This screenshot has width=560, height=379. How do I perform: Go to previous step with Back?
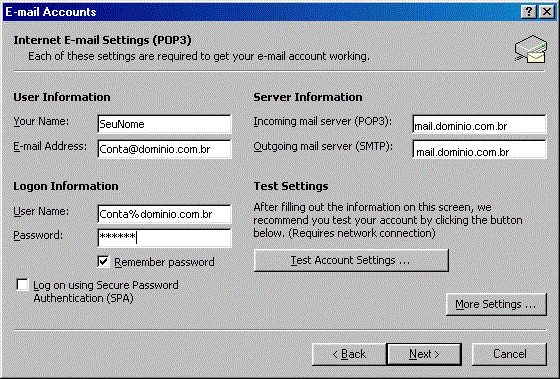tap(349, 354)
